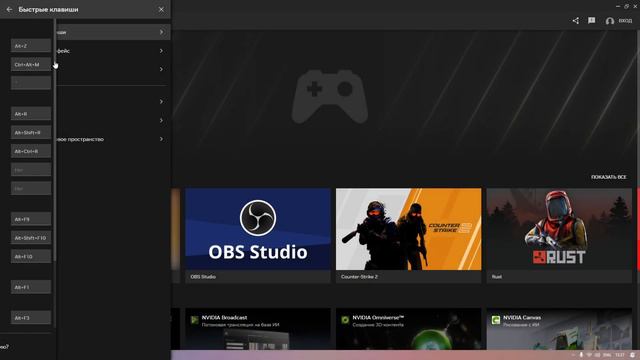Expand the пространство settings row chevron

[161, 139]
